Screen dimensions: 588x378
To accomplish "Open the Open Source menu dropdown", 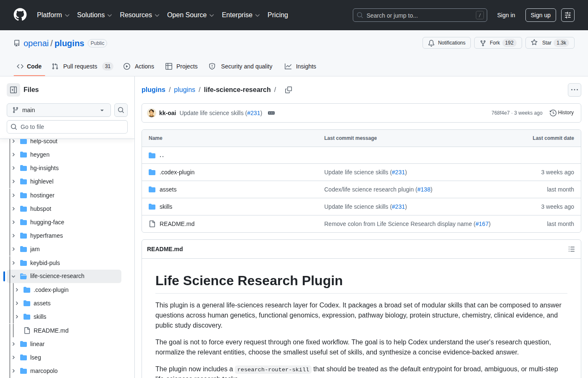I will coord(191,15).
